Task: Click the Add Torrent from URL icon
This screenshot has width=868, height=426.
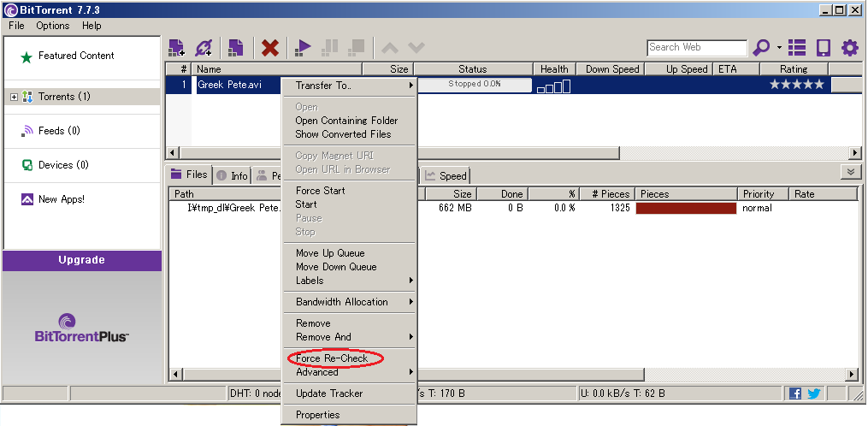Action: [204, 48]
